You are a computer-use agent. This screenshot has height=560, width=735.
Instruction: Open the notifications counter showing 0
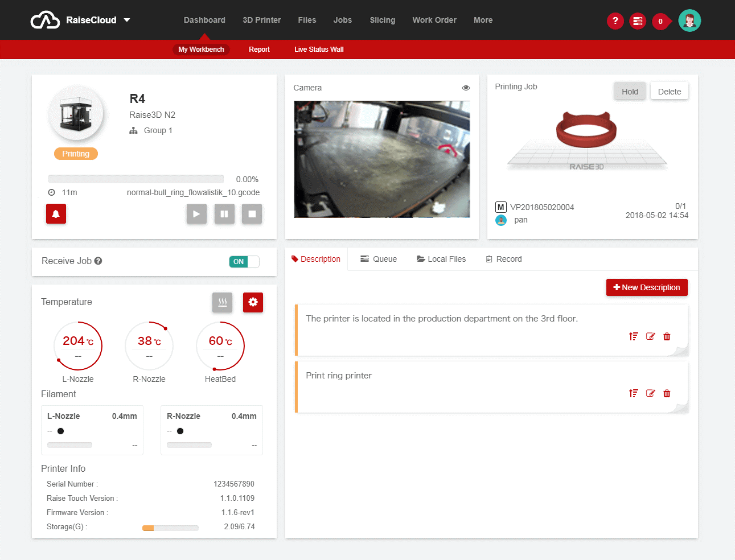[661, 21]
